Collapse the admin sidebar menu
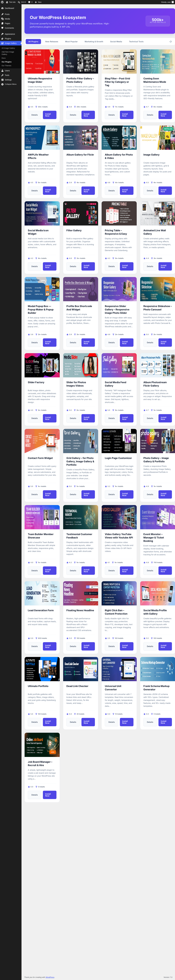Image resolution: width=175 pixels, height=980 pixels. (x=11, y=84)
